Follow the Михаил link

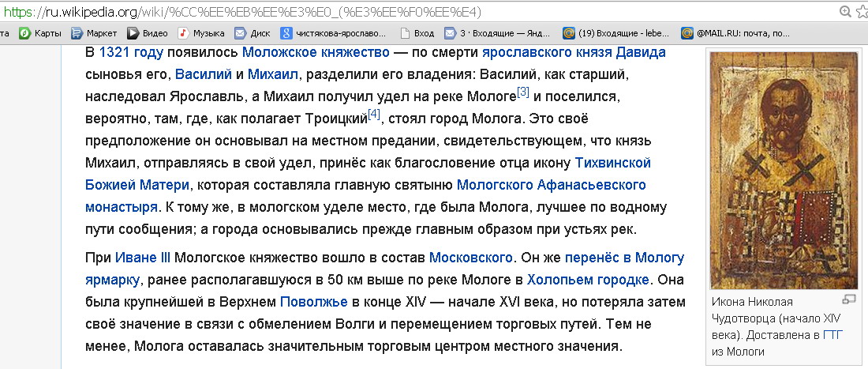tap(273, 74)
